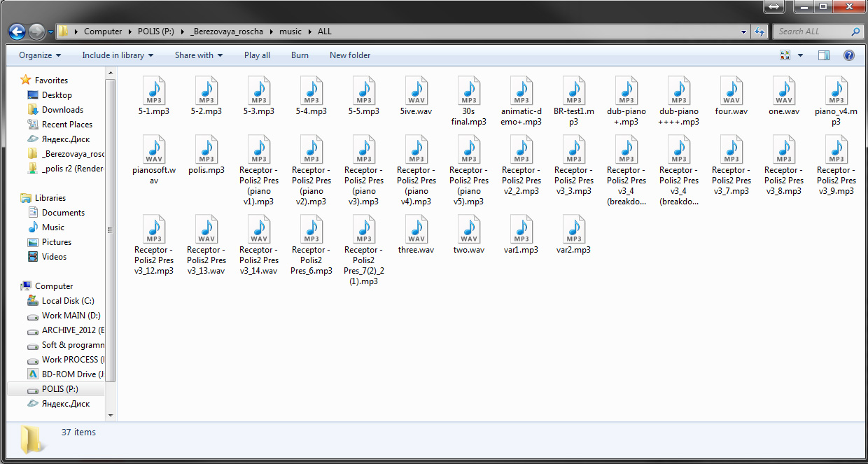Select Receptor - Polis2 Pres v2_2.mp3 icon
868x464 pixels.
pyautogui.click(x=521, y=149)
